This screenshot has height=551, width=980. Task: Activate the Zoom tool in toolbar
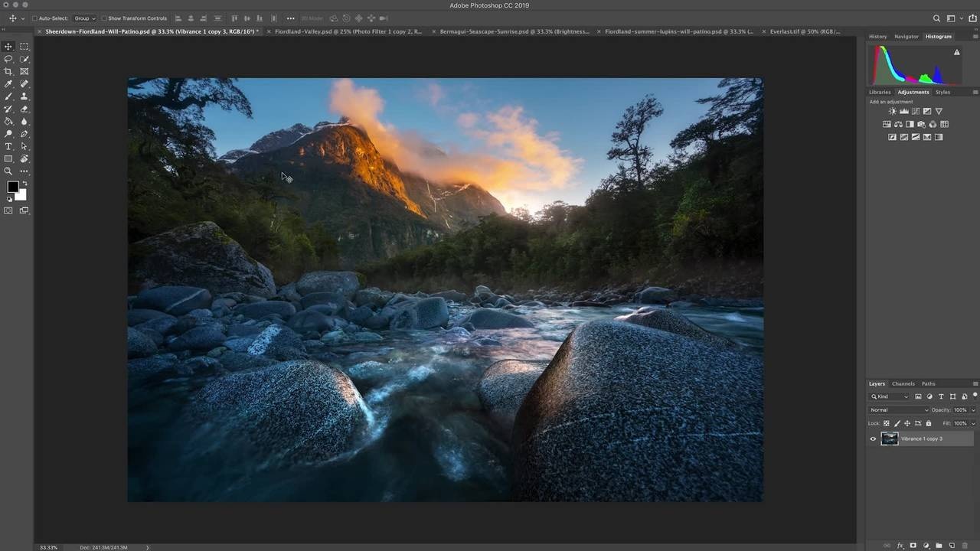pyautogui.click(x=8, y=171)
